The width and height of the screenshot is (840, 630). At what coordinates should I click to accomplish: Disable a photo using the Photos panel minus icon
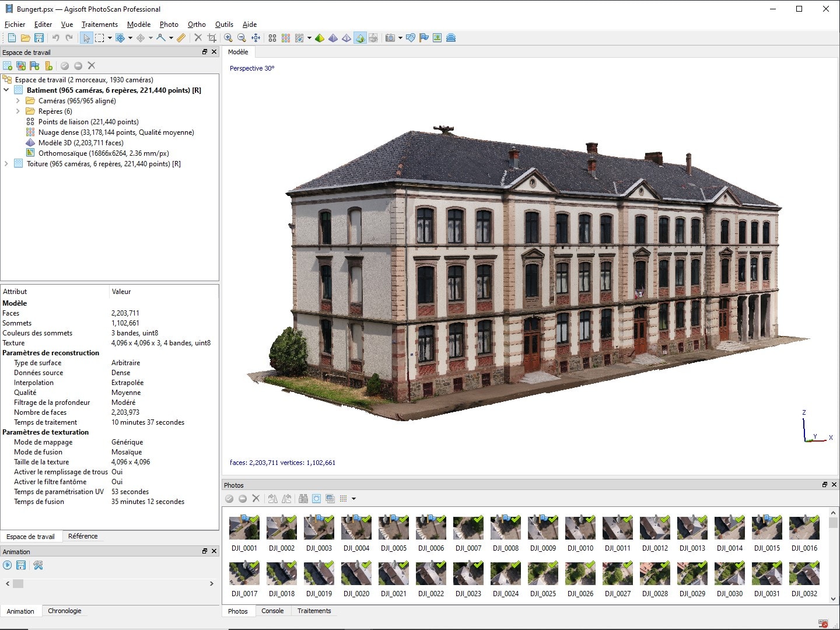point(243,498)
